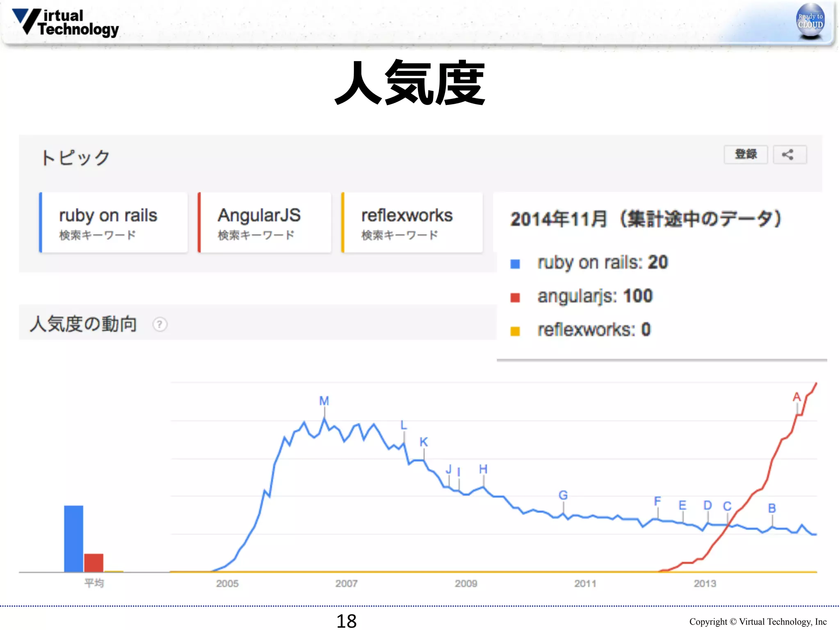Click the 2011 axis label
Screen dimensions: 840x630
click(x=585, y=583)
